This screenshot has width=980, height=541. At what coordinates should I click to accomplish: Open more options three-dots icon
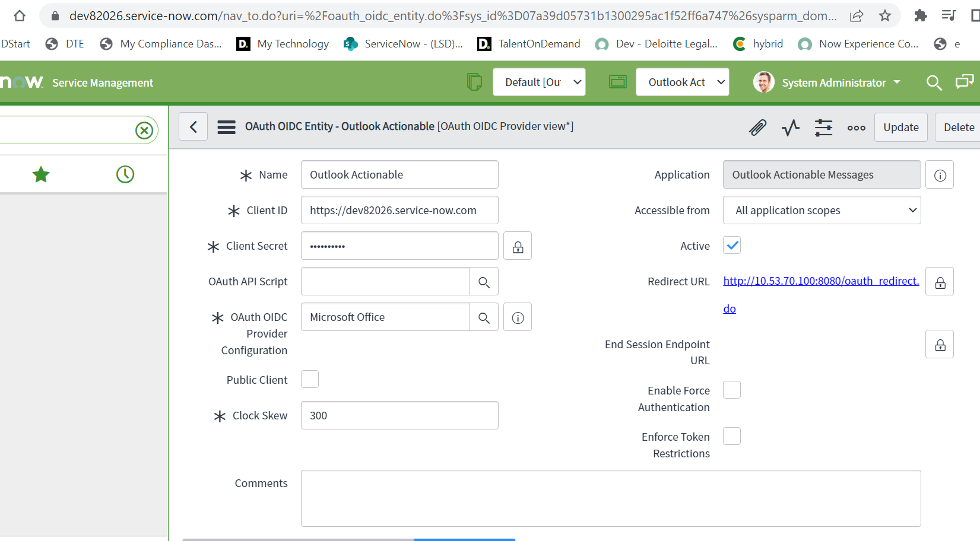click(857, 128)
